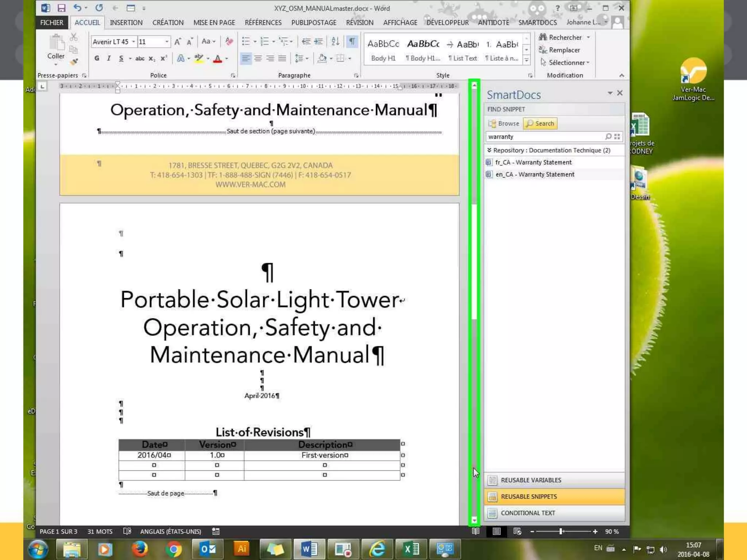This screenshot has width=747, height=560.
Task: Click the Browse button in Find Snippet
Action: point(504,124)
